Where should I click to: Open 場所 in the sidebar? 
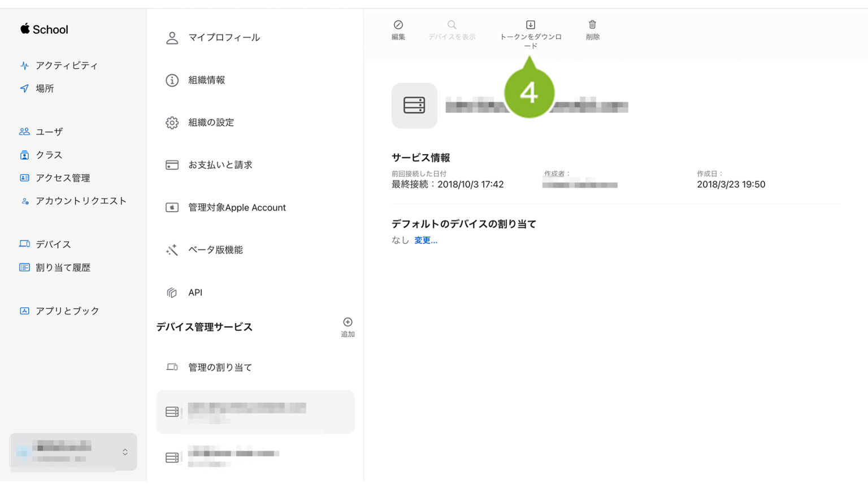click(45, 89)
